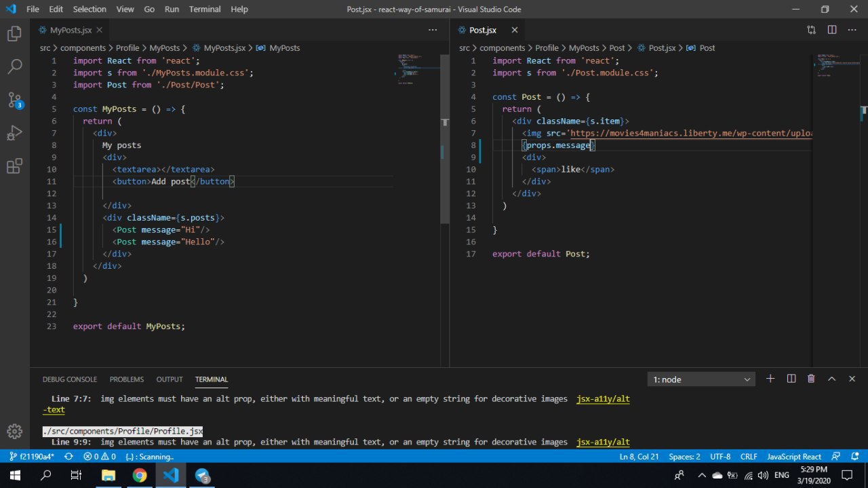Select the JavaScript React language mode

pyautogui.click(x=794, y=457)
